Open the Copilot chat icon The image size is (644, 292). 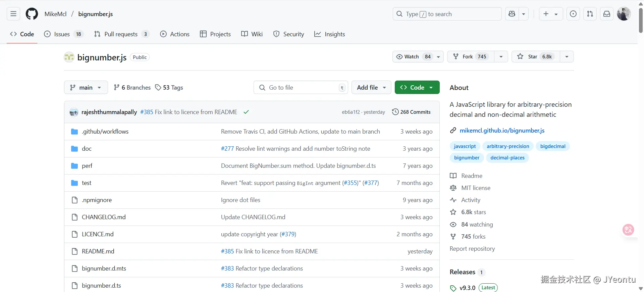(x=512, y=14)
